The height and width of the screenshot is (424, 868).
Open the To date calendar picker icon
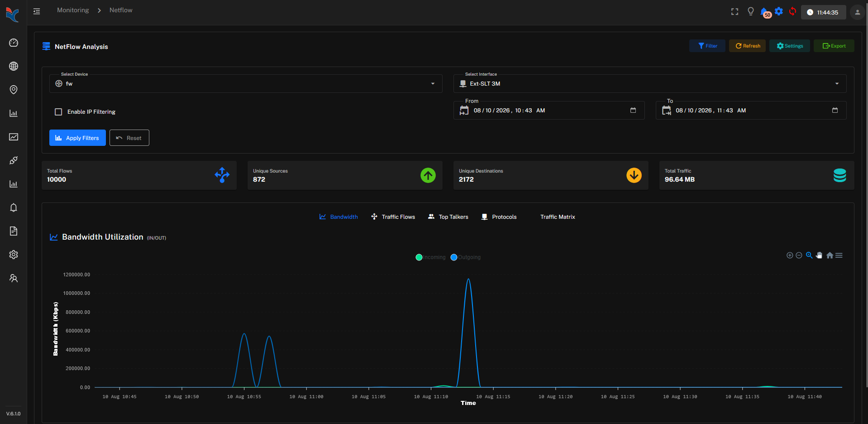pyautogui.click(x=835, y=110)
